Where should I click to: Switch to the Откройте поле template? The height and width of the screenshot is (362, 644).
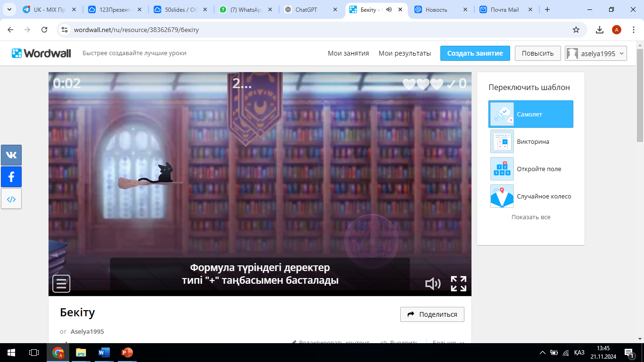click(x=531, y=169)
